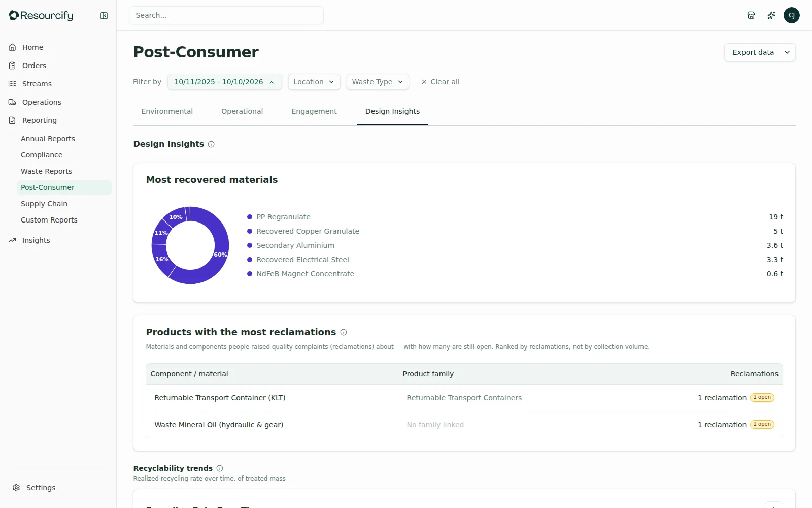Click the Waste Mineral Oil row
The width and height of the screenshot is (812, 508).
464,425
